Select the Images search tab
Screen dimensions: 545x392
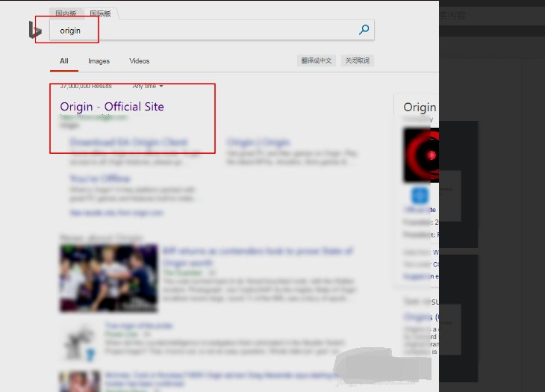pyautogui.click(x=99, y=61)
